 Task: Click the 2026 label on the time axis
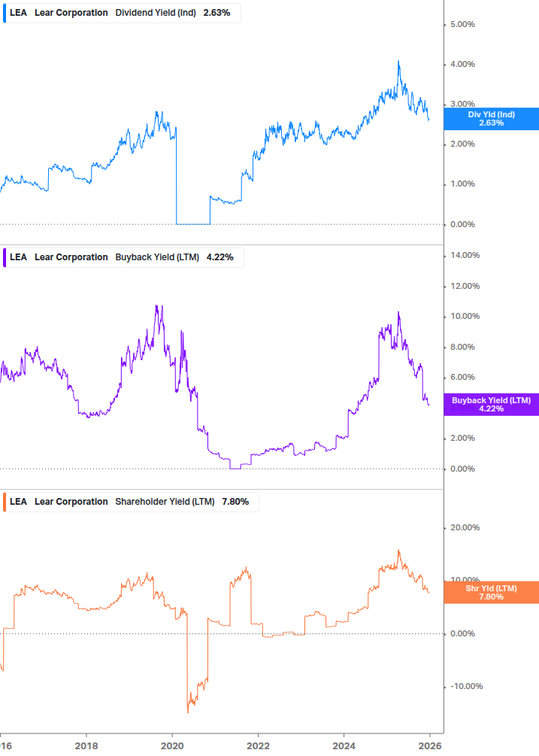pyautogui.click(x=430, y=746)
